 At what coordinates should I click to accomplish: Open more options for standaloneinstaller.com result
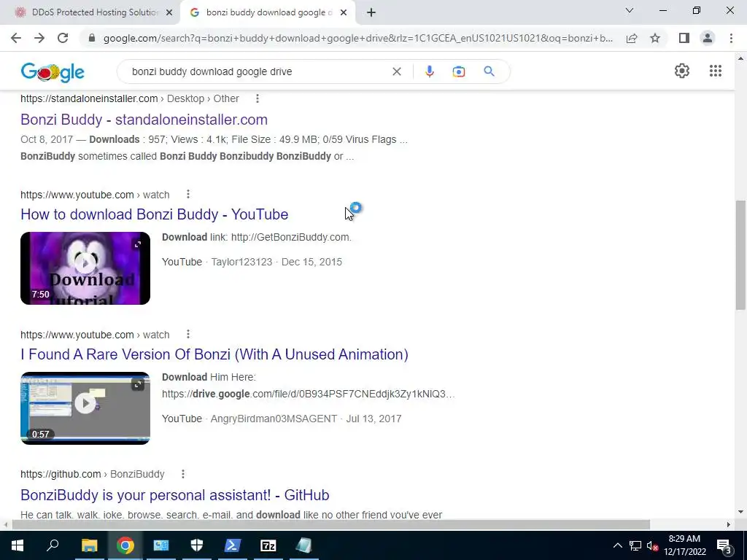[x=258, y=98]
